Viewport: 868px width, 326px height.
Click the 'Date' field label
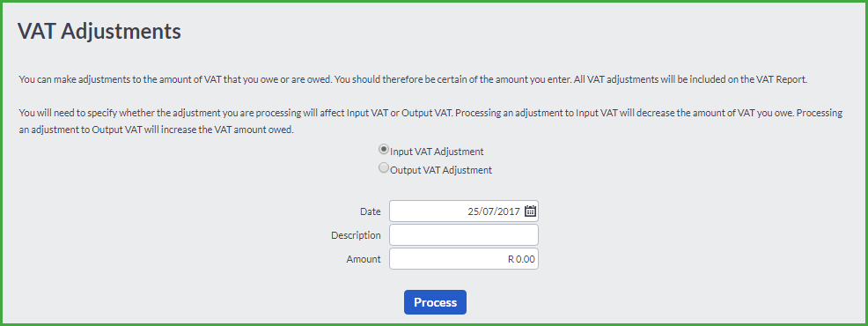pos(371,211)
